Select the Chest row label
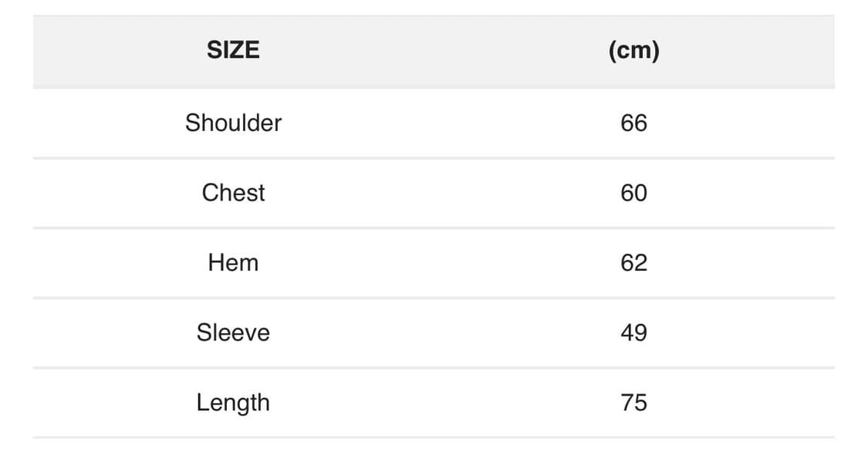 click(233, 193)
